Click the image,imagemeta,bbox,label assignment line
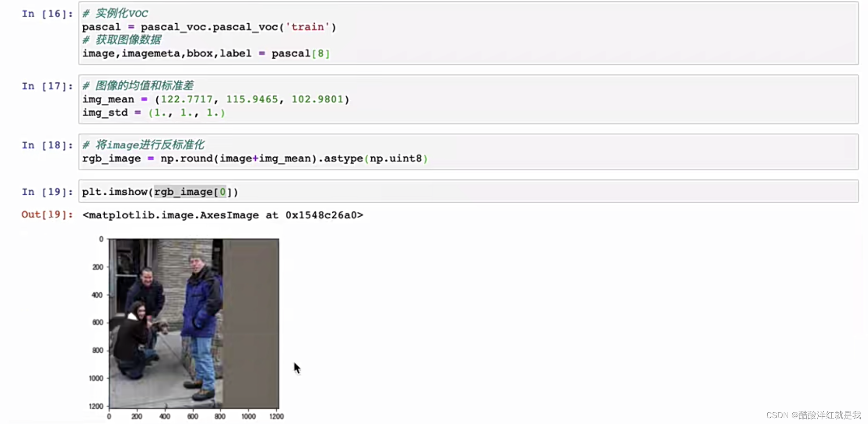 (206, 54)
